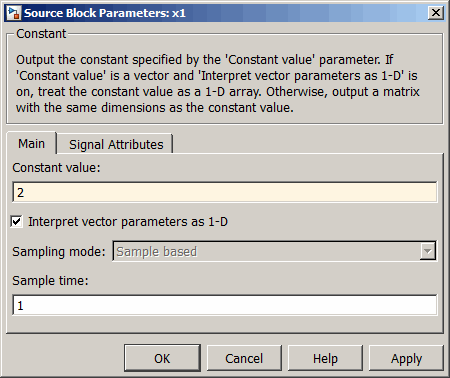450x378 pixels.
Task: Click into the Constant value field
Action: coord(224,192)
